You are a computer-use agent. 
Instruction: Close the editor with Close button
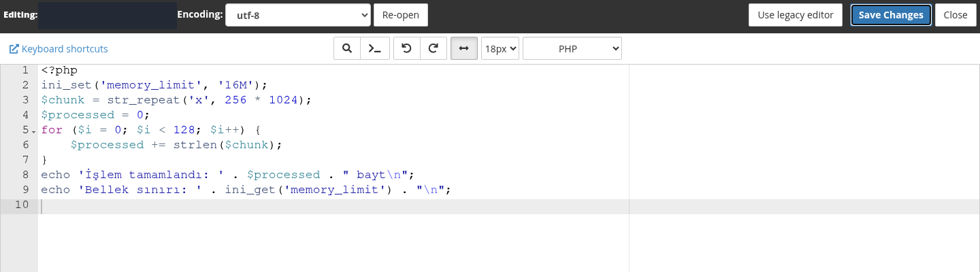[x=955, y=15]
